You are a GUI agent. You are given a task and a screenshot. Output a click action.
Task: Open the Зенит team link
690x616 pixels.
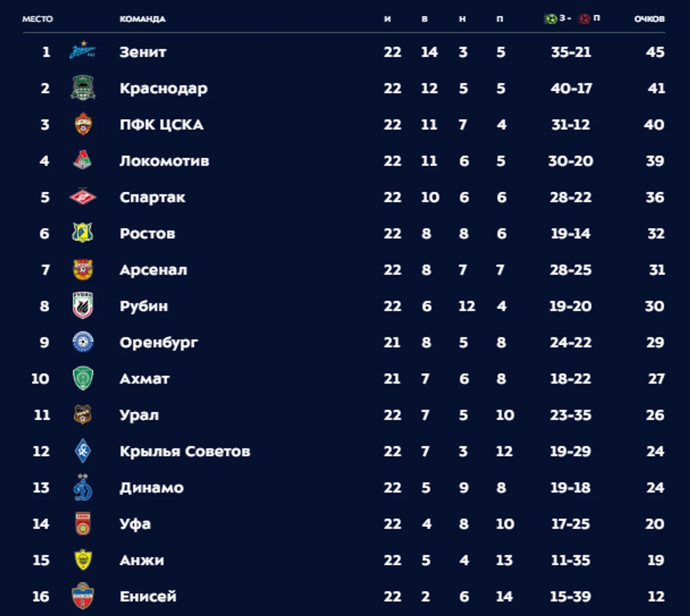click(143, 51)
